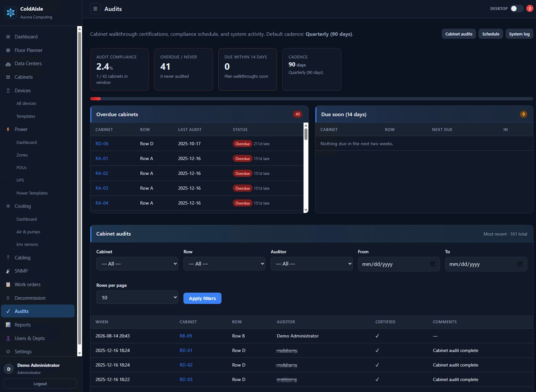Click the Reports chart icon

point(8,325)
